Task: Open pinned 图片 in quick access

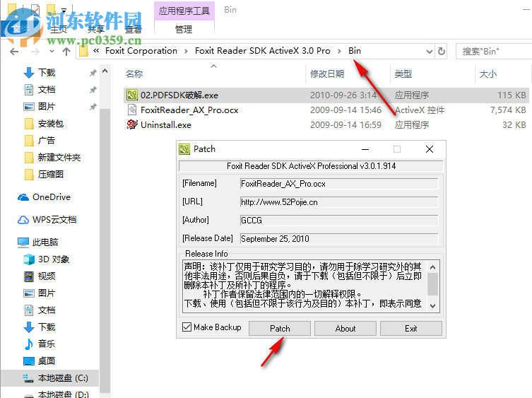Action: point(47,107)
